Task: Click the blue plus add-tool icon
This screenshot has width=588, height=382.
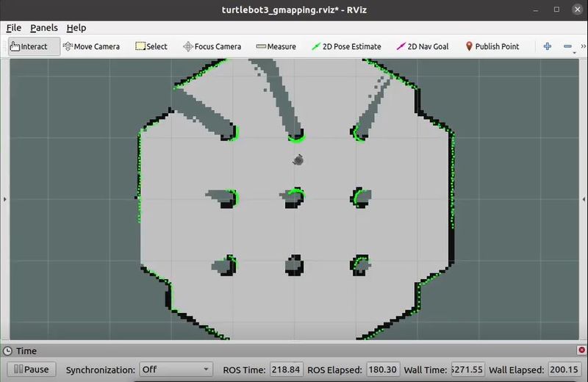Action: coord(548,46)
